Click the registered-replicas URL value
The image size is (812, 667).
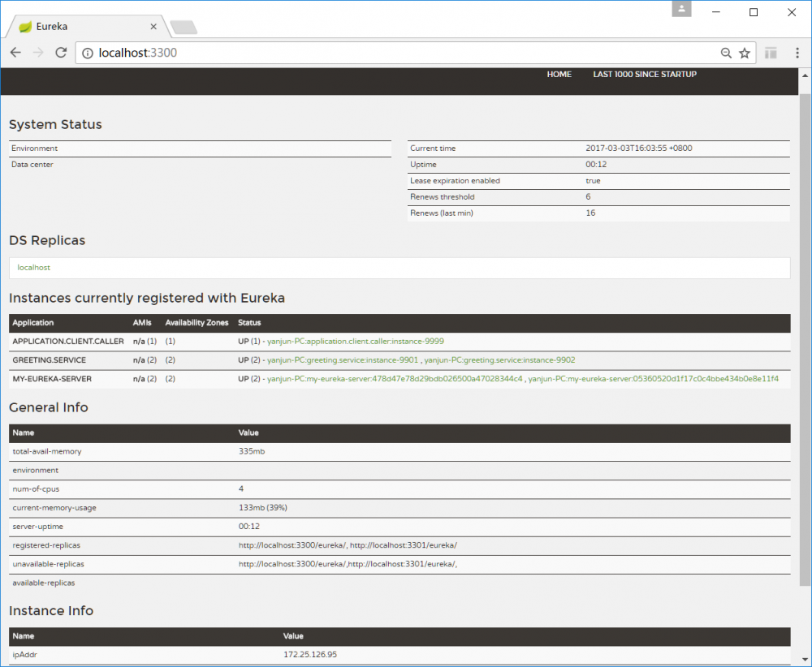tap(348, 545)
